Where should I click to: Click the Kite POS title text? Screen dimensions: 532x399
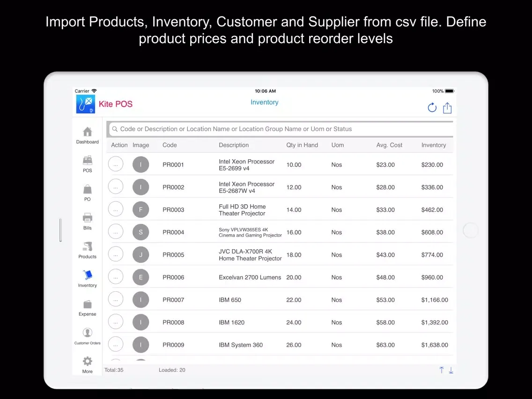(116, 104)
